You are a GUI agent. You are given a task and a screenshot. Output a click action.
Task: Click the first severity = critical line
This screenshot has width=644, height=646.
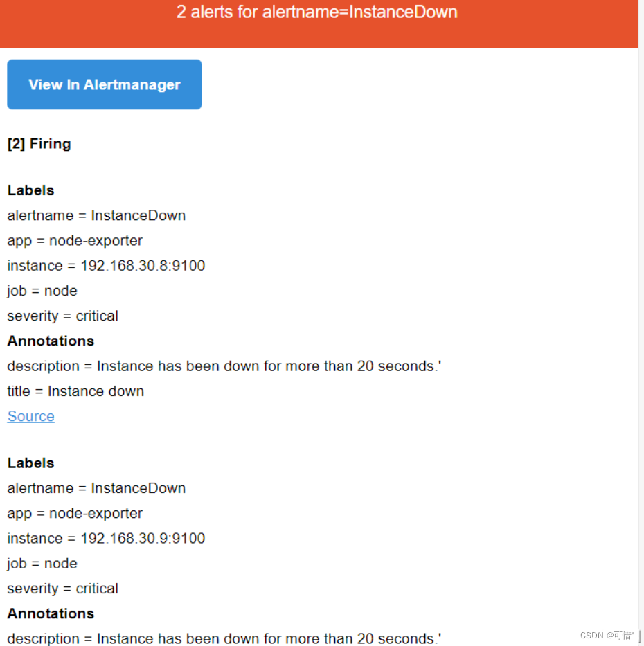pyautogui.click(x=62, y=316)
